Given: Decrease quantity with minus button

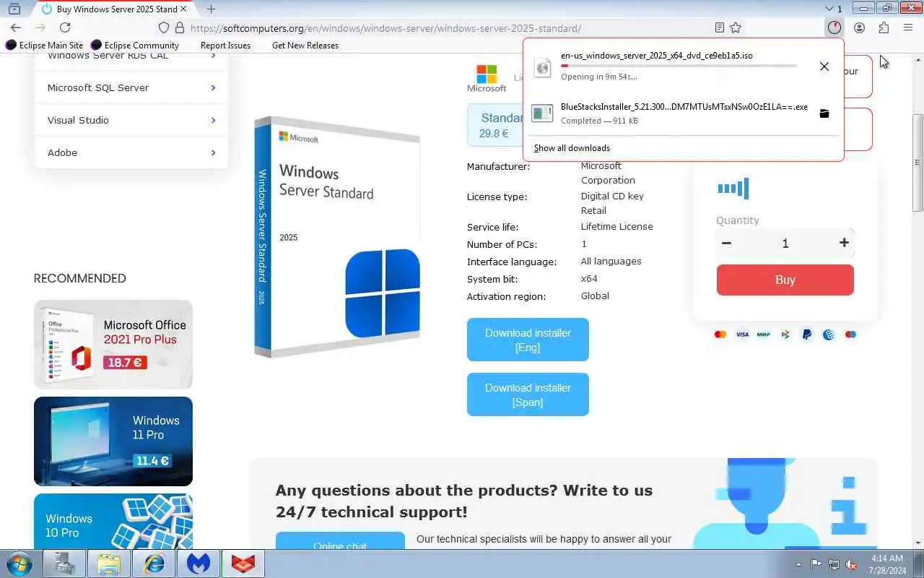Looking at the screenshot, I should pos(727,243).
